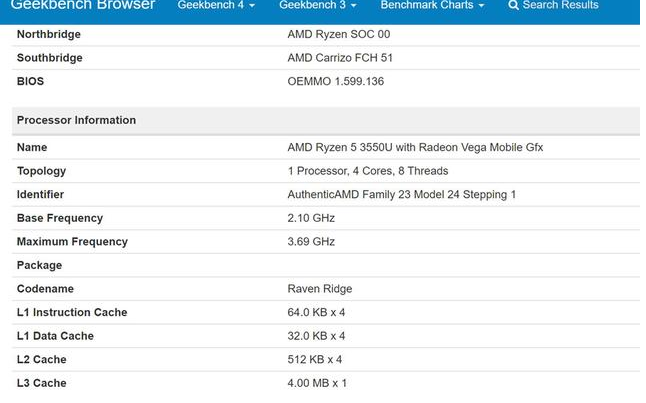Click the Geekbench Browser home link
This screenshot has height=403, width=646.
click(x=83, y=6)
